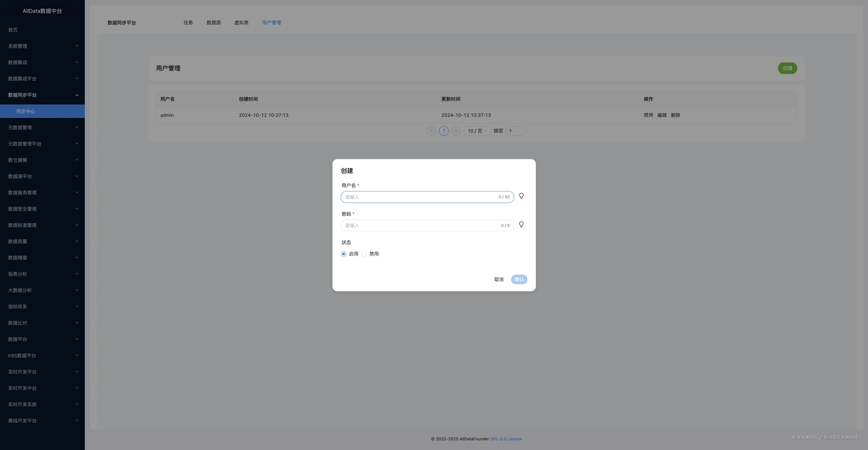
Task: Click the lightbulb hint icon beside username field
Action: pyautogui.click(x=521, y=196)
